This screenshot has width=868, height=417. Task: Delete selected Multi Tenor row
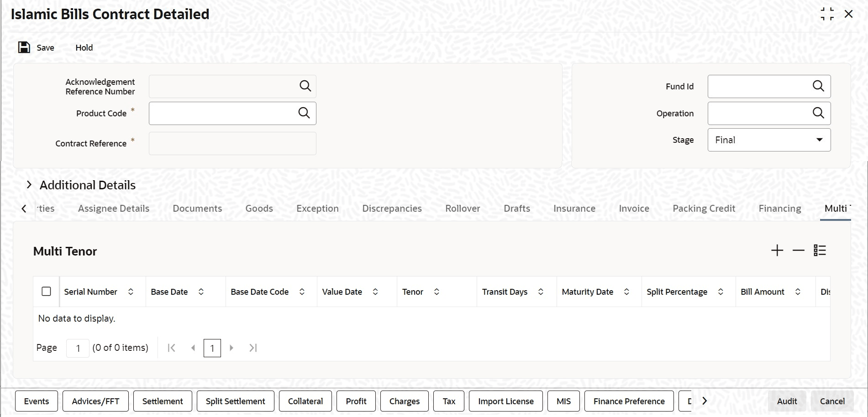pos(798,250)
